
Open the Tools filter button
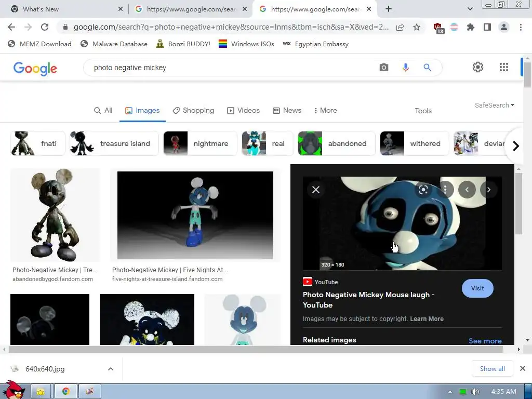click(x=423, y=111)
